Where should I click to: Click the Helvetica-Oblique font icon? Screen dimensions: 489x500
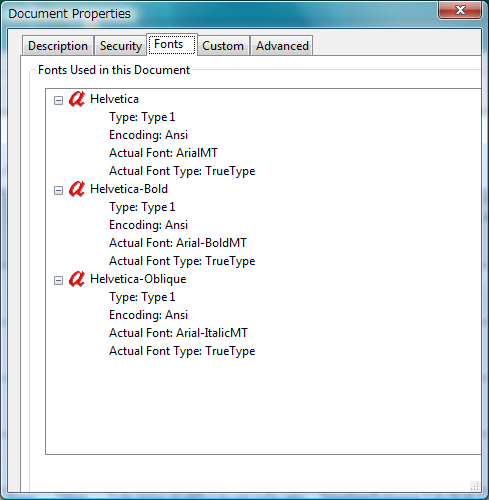pyautogui.click(x=77, y=279)
